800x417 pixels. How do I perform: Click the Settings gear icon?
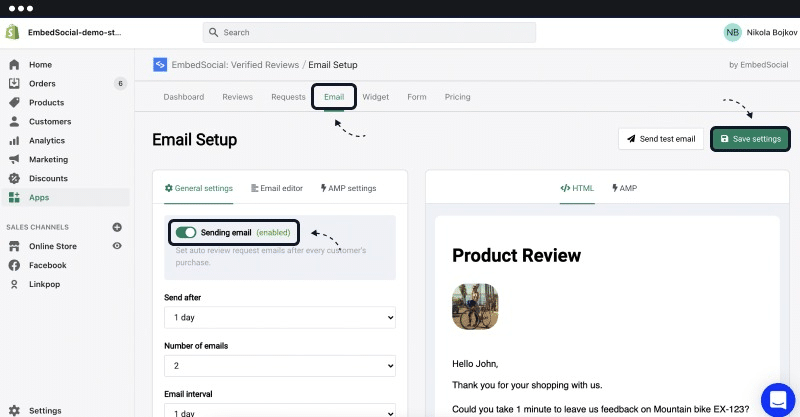(x=14, y=410)
